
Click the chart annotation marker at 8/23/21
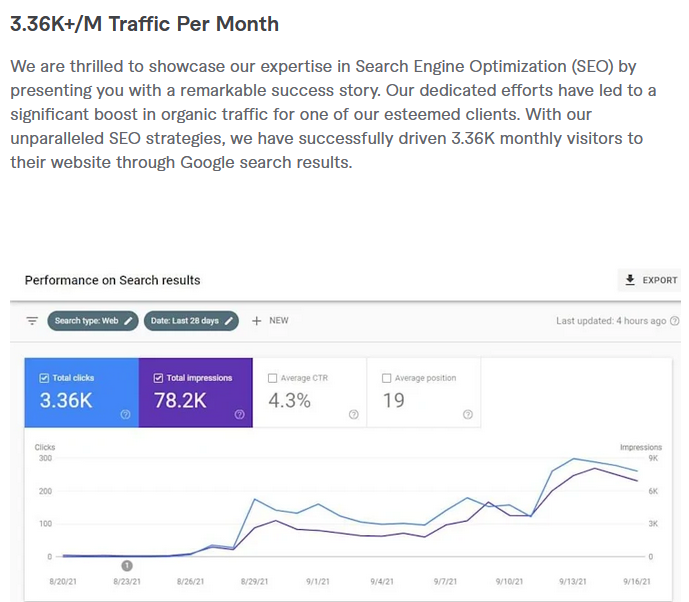point(128,565)
